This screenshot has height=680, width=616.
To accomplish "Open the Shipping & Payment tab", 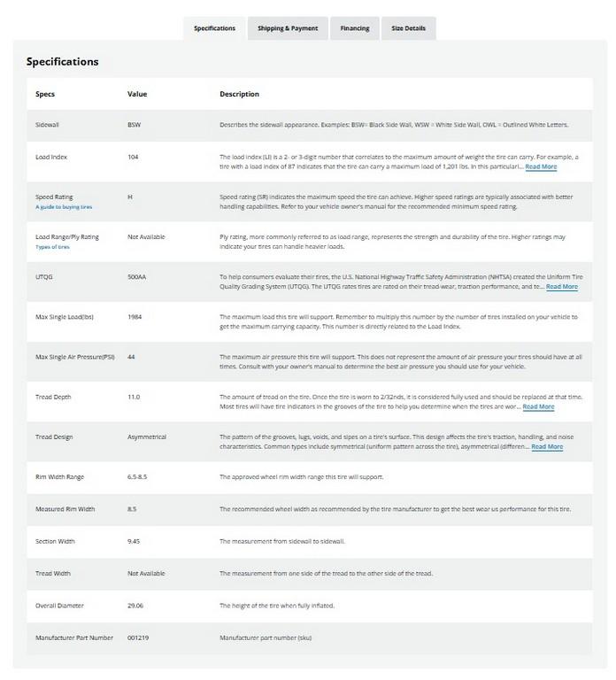I will tap(288, 28).
